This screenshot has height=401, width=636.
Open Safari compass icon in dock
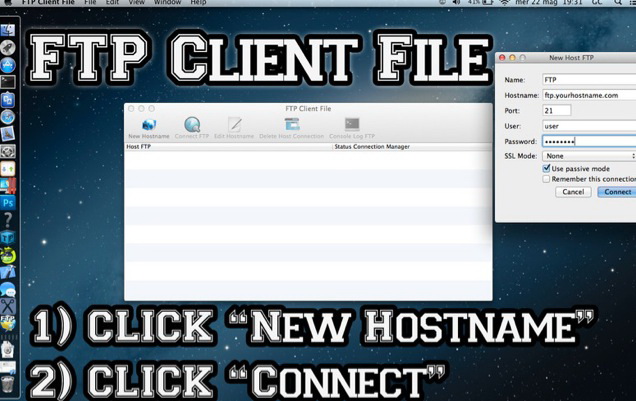coord(8,117)
